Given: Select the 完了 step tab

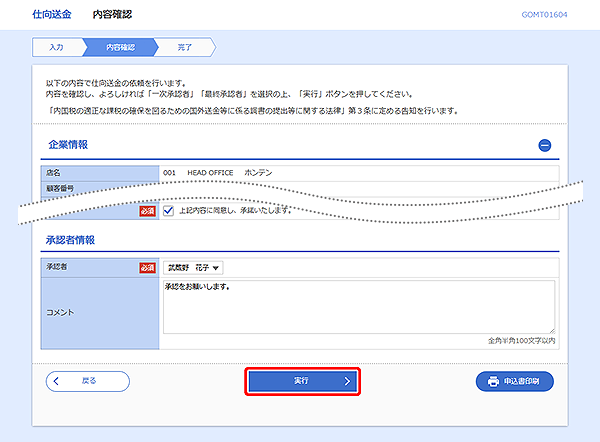Looking at the screenshot, I should pos(184,47).
